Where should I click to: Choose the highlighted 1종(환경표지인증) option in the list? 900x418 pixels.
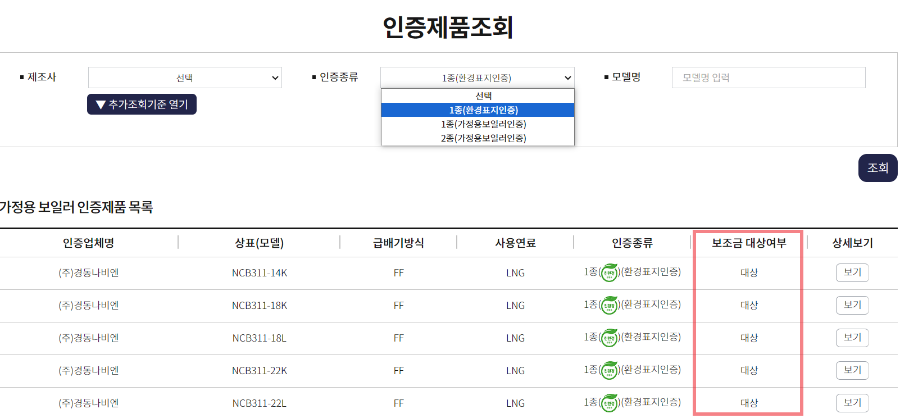coord(478,110)
